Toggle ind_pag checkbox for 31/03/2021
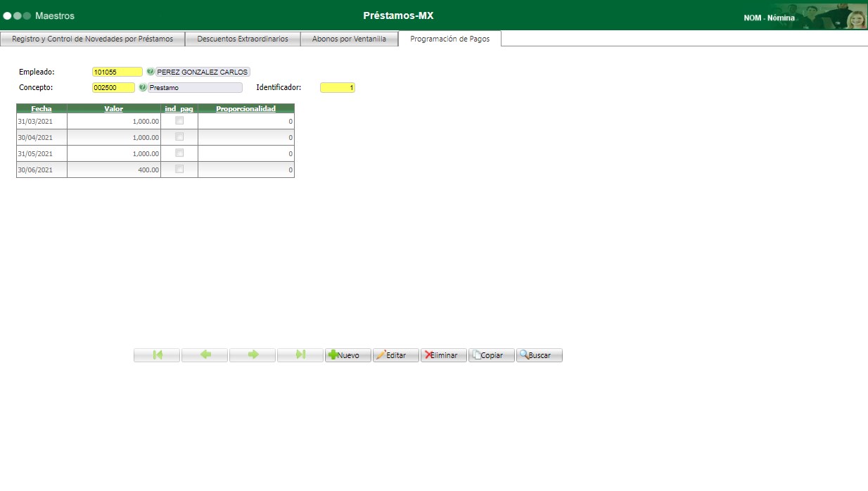 click(179, 121)
